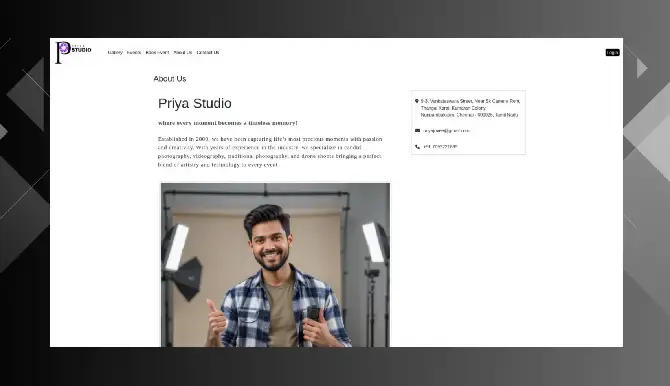
Task: Select About Us in navigation bar
Action: (x=183, y=53)
